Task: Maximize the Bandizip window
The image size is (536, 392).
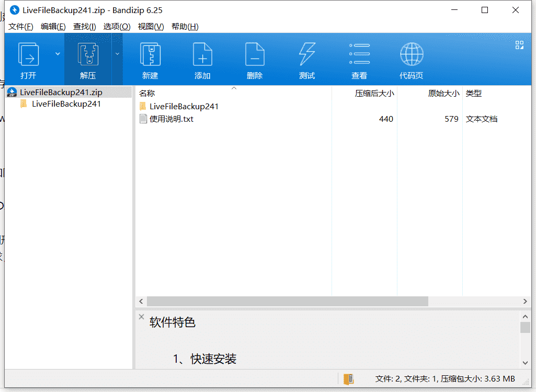Action: pyautogui.click(x=485, y=10)
